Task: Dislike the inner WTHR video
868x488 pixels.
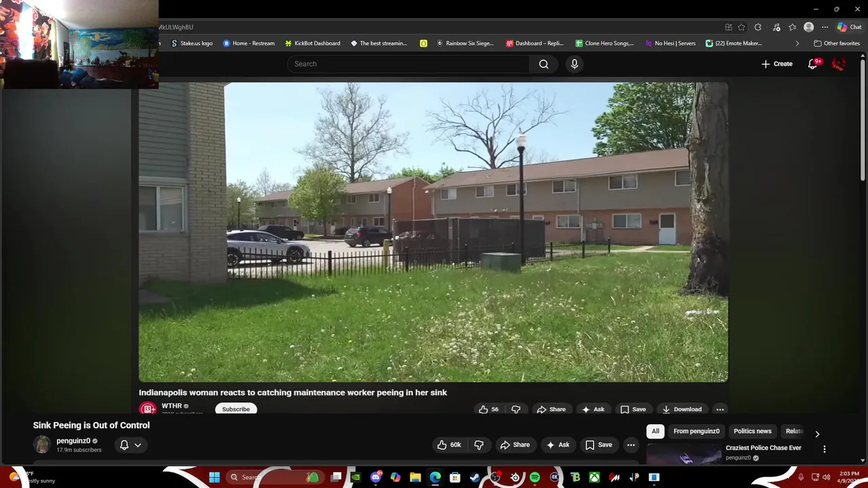Action: coord(516,409)
